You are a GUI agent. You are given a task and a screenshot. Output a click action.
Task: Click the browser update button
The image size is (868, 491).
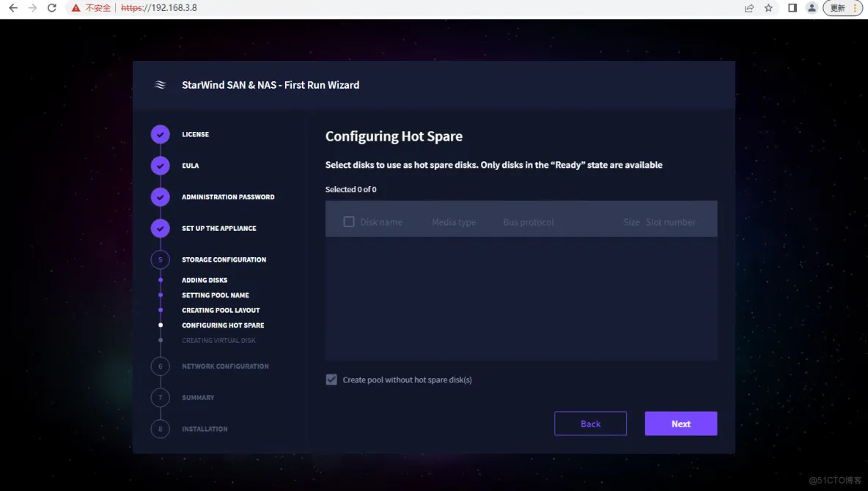(837, 8)
